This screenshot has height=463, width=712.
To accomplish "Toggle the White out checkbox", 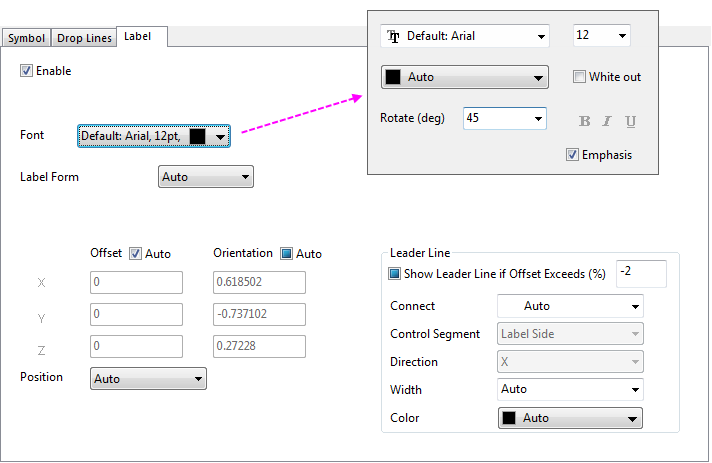I will (x=579, y=77).
